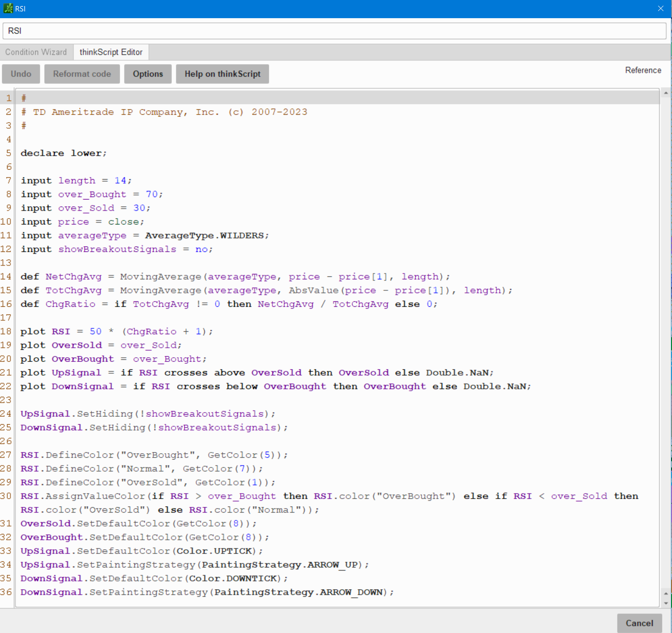Click the RSI app icon in title bar
The image size is (672, 633).
click(x=8, y=8)
